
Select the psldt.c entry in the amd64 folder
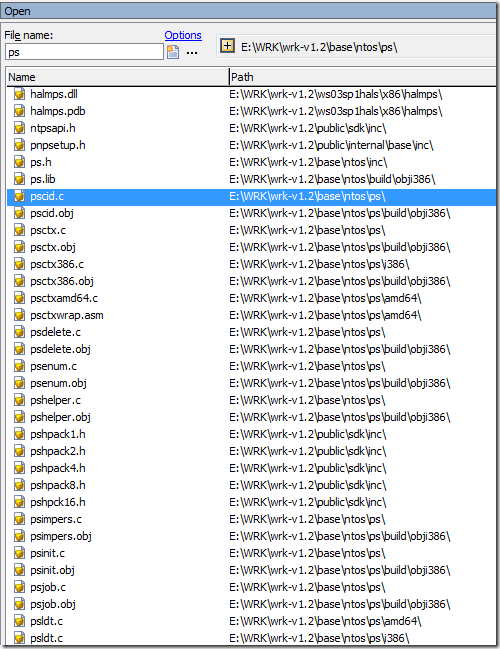[251, 621]
